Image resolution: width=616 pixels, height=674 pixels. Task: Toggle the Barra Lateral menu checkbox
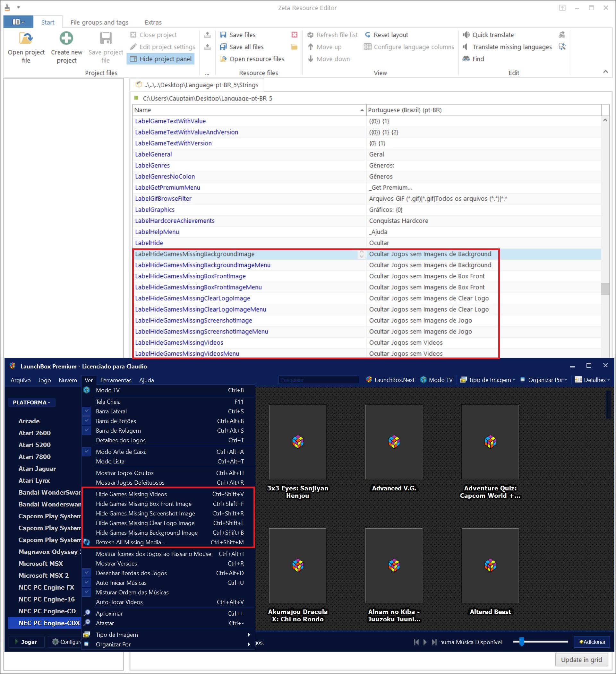[87, 411]
